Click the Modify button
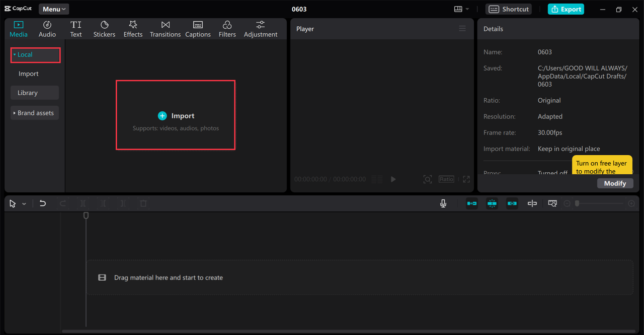644x335 pixels. (x=615, y=183)
